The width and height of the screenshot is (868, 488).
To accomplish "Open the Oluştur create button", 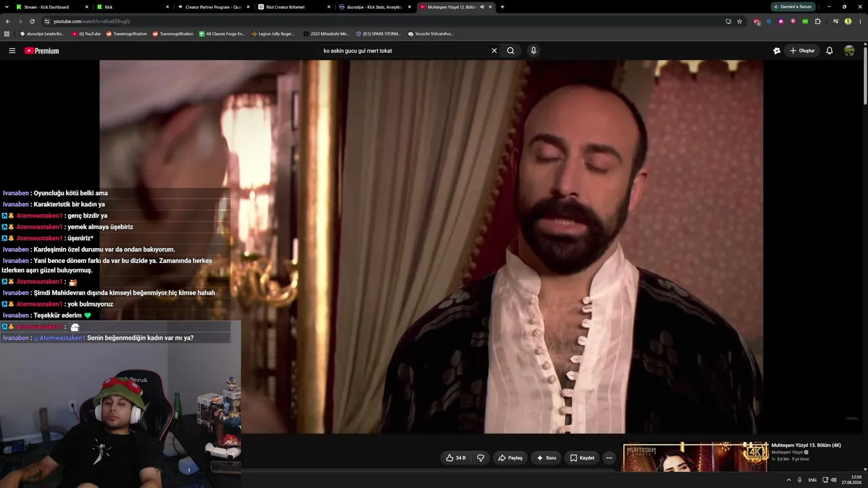I will pos(802,51).
